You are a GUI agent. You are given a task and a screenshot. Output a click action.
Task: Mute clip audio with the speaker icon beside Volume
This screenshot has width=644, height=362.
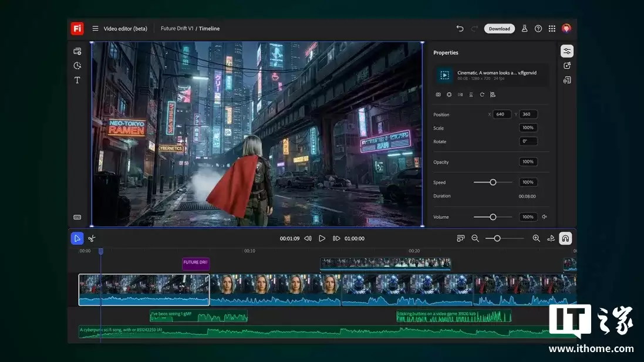[x=543, y=216]
